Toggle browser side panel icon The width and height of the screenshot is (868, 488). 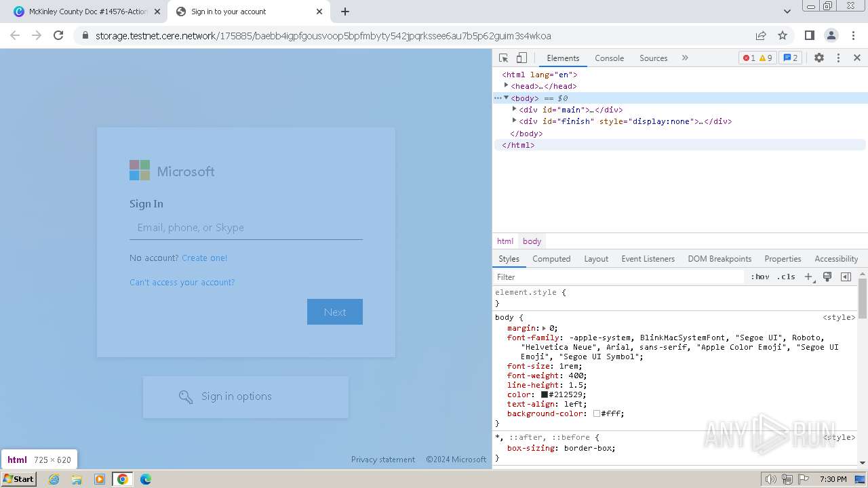[809, 35]
